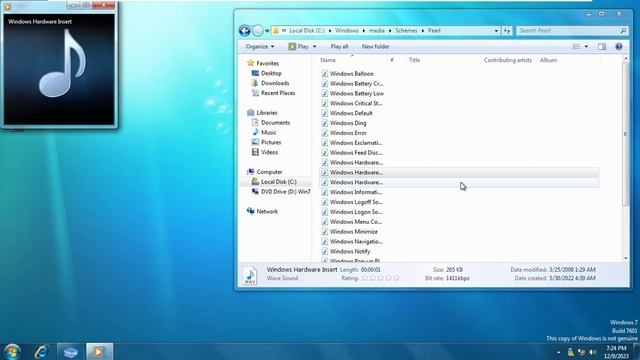Select the Windows Balloon sound file
Viewport: 640px width, 360px height.
[x=351, y=73]
